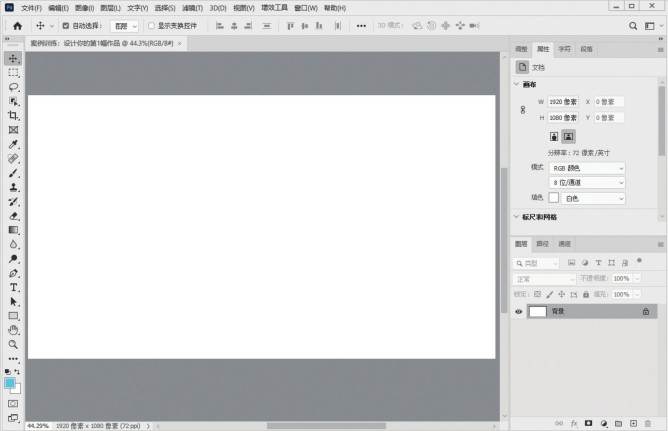
Task: Open the Auto-Select layer dropdown
Action: tap(124, 26)
